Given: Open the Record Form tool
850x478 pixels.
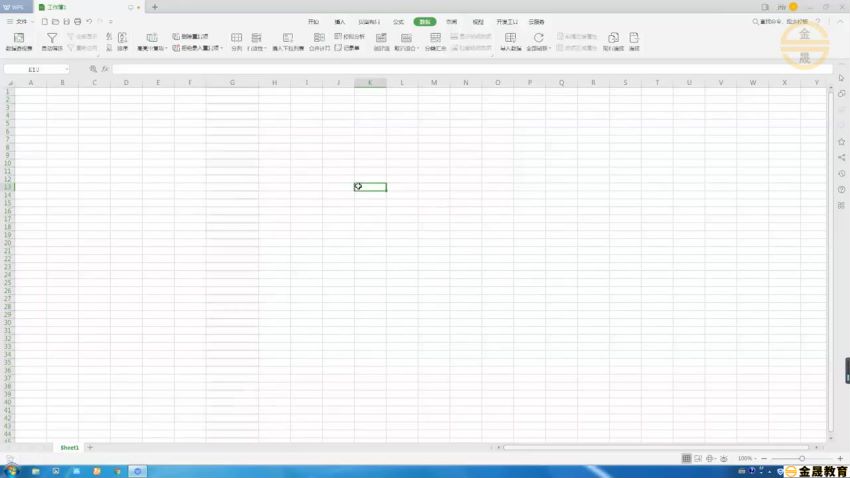Looking at the screenshot, I should [347, 48].
